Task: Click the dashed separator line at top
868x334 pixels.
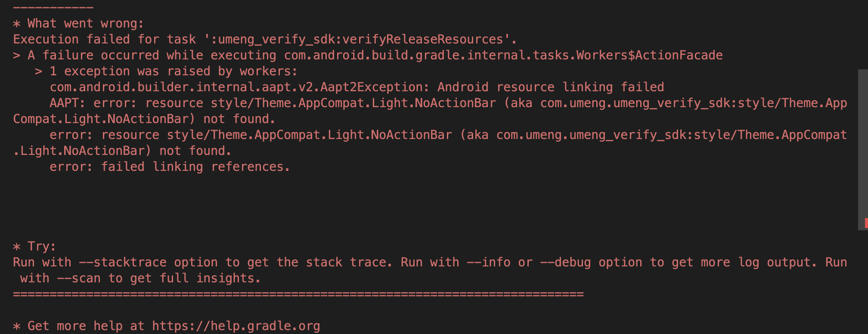Action: coord(53,7)
